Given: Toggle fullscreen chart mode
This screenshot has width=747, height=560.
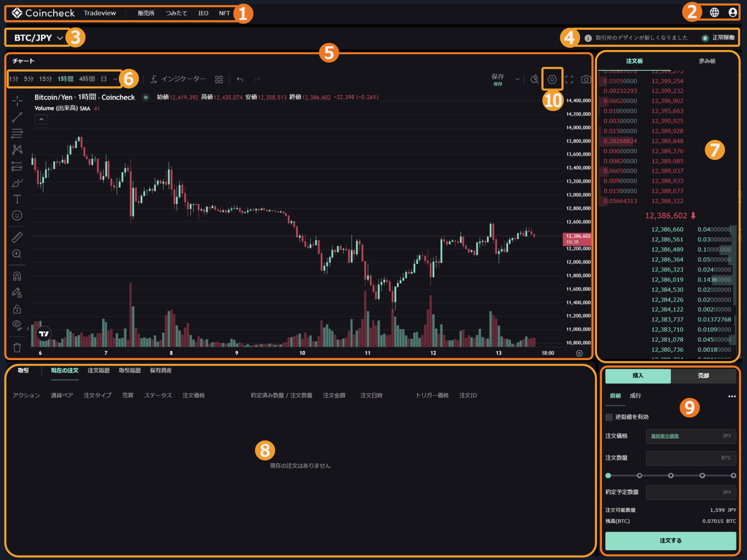Looking at the screenshot, I should (x=569, y=79).
